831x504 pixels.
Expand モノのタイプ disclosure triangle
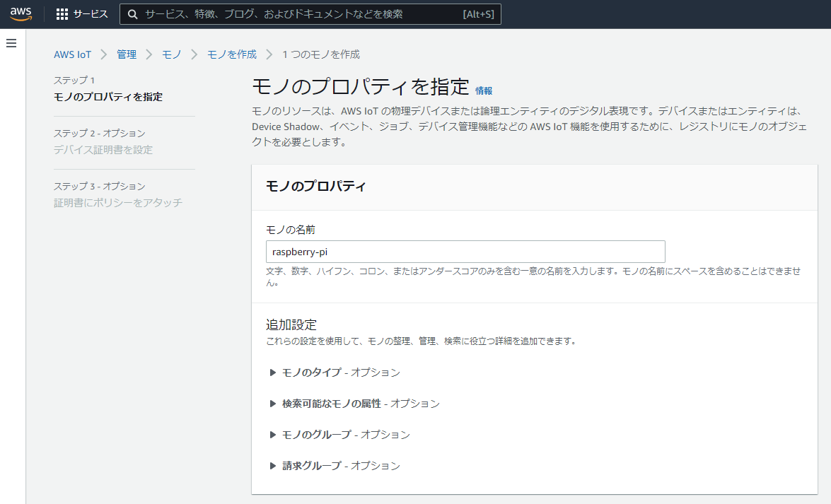tap(274, 373)
